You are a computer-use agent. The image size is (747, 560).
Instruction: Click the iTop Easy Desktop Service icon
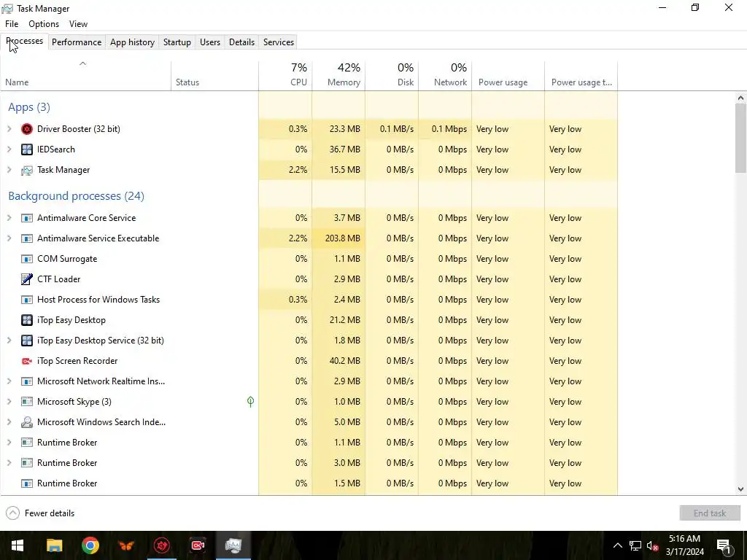[x=27, y=341]
